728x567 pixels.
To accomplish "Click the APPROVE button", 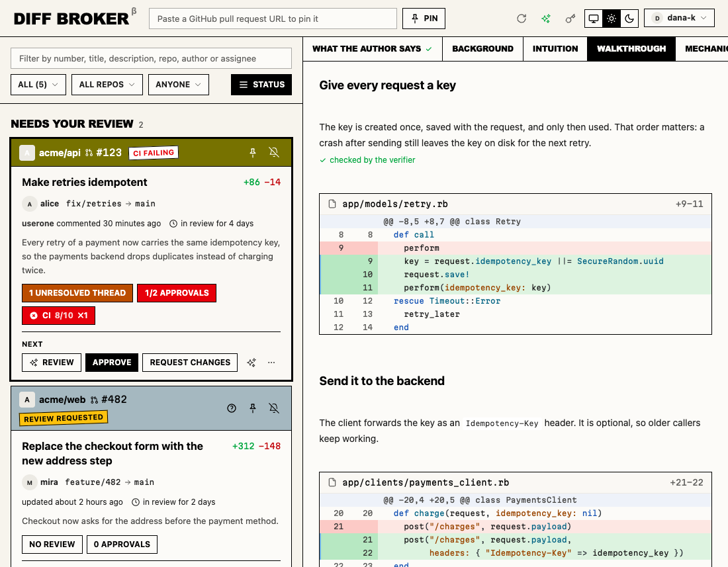I will tap(112, 363).
